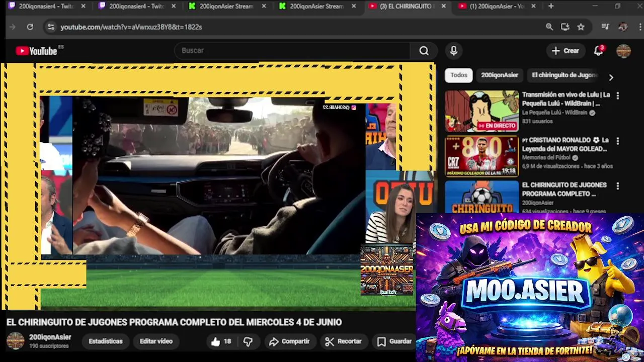Switch to the (1) 200iqonAsier YouTube tab

pyautogui.click(x=496, y=6)
